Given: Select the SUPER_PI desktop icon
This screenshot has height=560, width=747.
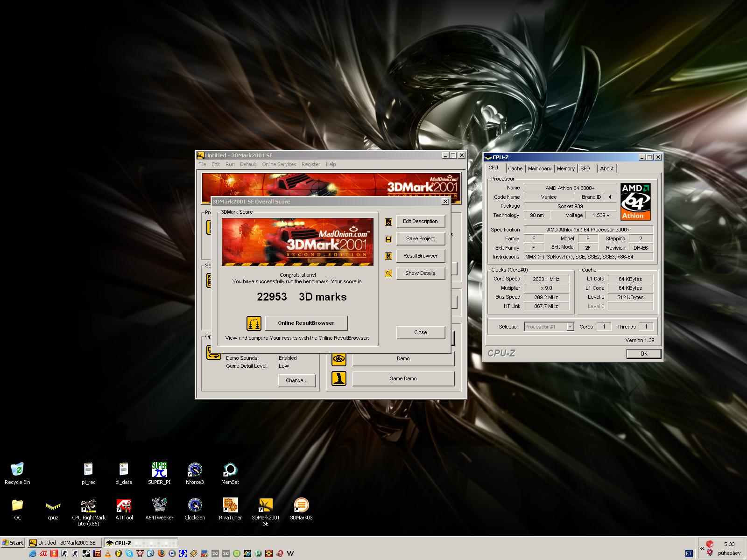Looking at the screenshot, I should point(159,473).
